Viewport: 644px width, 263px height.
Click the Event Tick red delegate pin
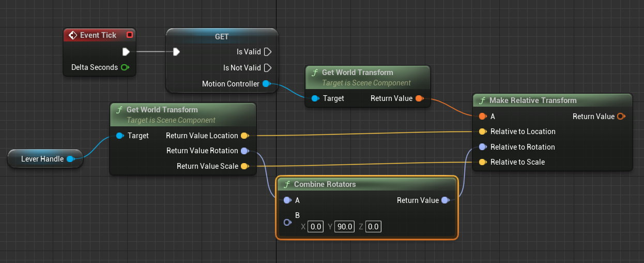click(x=129, y=35)
